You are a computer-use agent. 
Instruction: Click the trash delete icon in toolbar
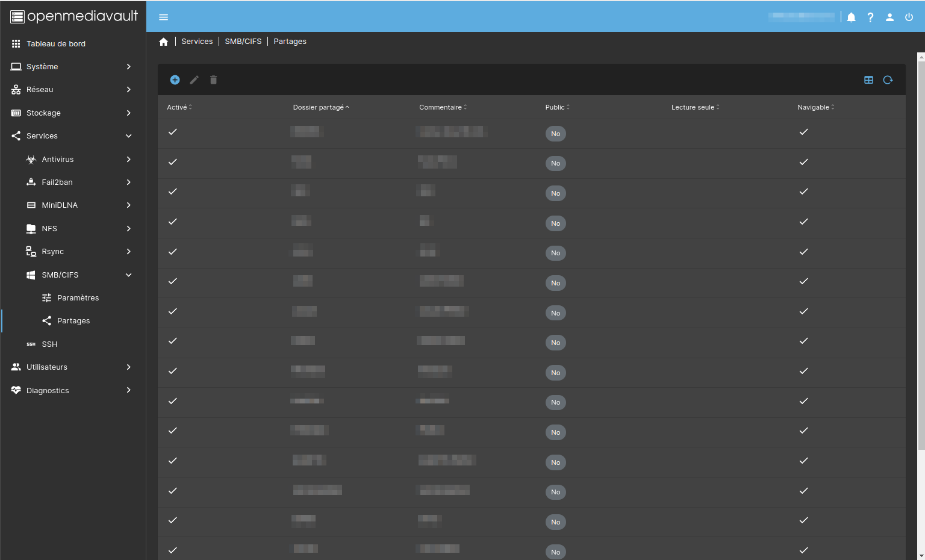tap(213, 80)
